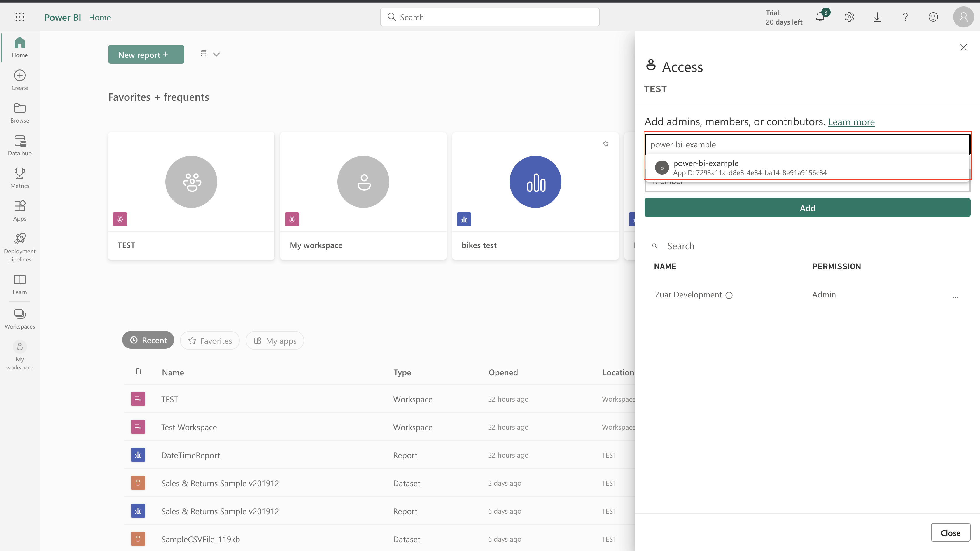Select the My apps tab

(x=275, y=340)
